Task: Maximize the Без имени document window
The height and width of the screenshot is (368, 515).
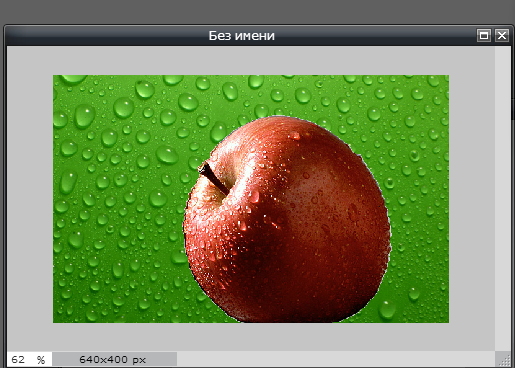Action: click(x=484, y=35)
